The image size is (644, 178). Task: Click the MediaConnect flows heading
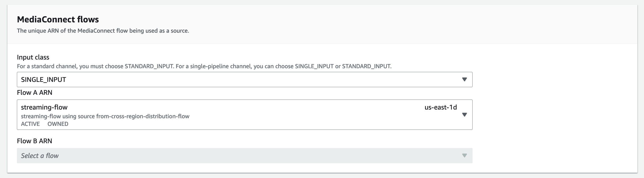[58, 19]
